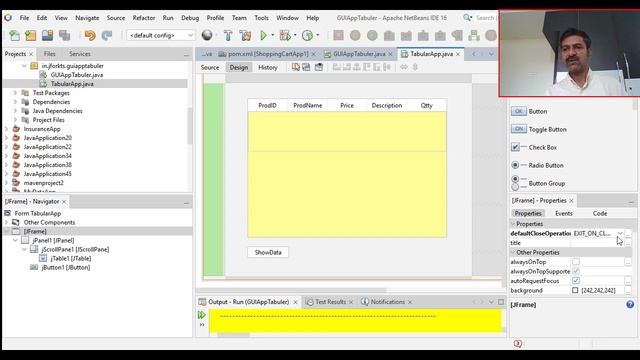
Task: Click the search magnifier icon
Action: click(x=467, y=18)
